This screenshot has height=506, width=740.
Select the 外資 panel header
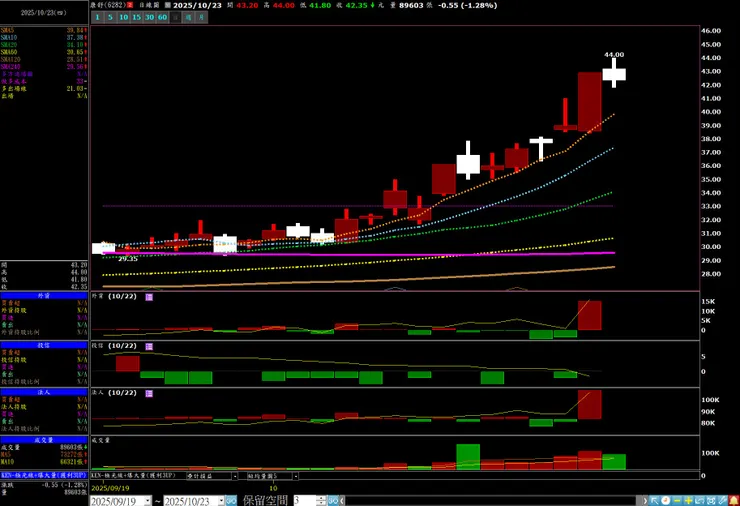[x=44, y=295]
